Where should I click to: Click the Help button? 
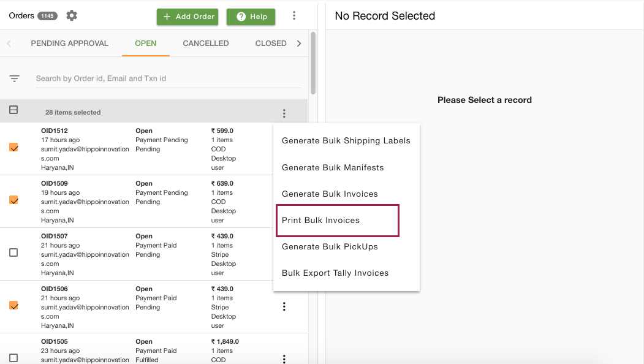[251, 17]
